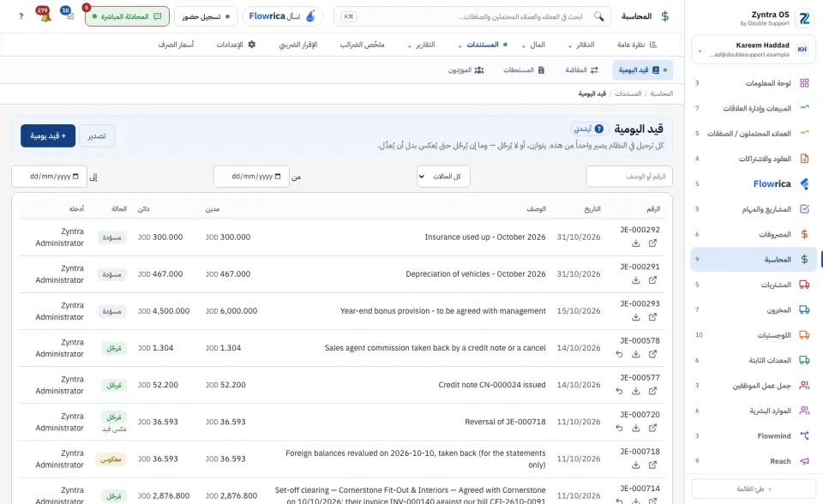
Task: Download JE-000577 entry icon
Action: click(x=635, y=391)
